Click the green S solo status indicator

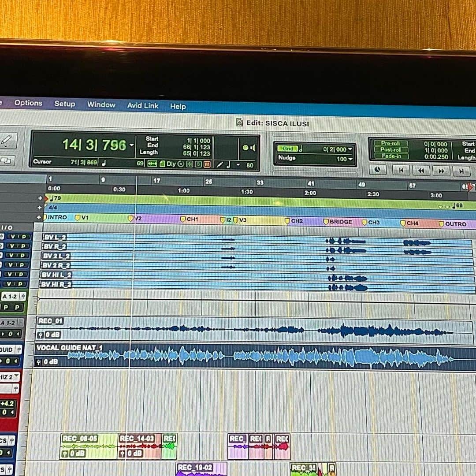(198, 164)
